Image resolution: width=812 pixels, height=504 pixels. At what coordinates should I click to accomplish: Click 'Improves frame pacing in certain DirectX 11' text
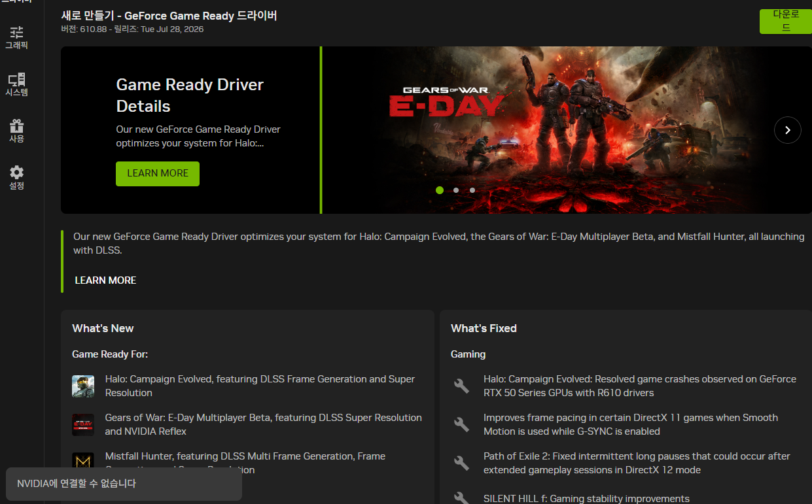631,424
